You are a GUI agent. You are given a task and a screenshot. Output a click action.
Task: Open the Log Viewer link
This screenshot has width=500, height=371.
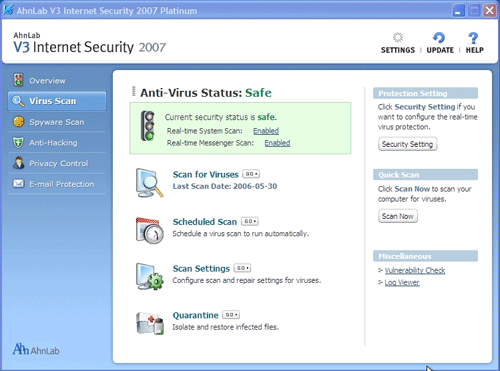tap(402, 283)
